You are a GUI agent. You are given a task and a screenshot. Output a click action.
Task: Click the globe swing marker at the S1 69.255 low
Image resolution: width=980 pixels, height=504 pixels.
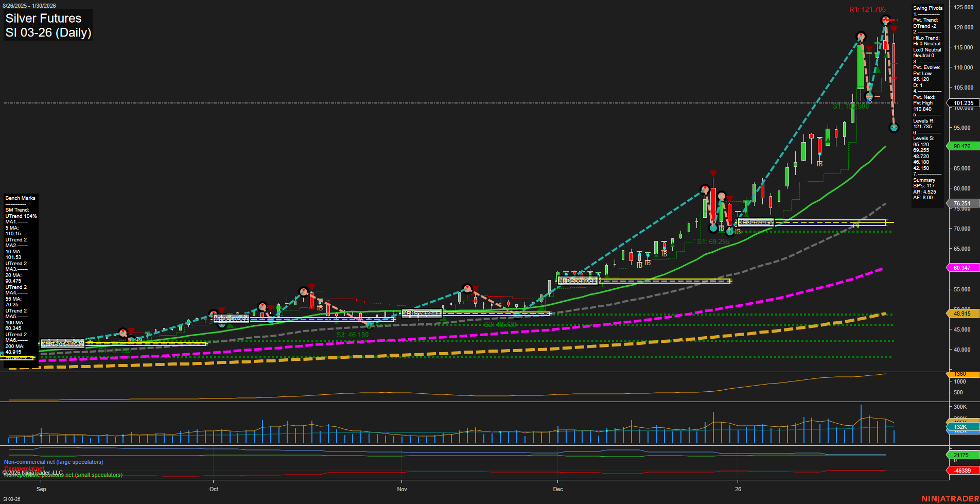(x=713, y=229)
